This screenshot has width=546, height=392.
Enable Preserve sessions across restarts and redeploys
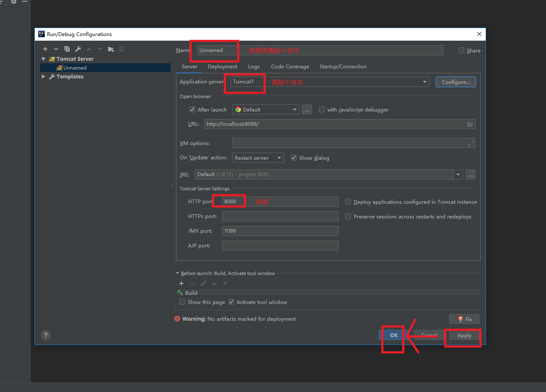348,216
